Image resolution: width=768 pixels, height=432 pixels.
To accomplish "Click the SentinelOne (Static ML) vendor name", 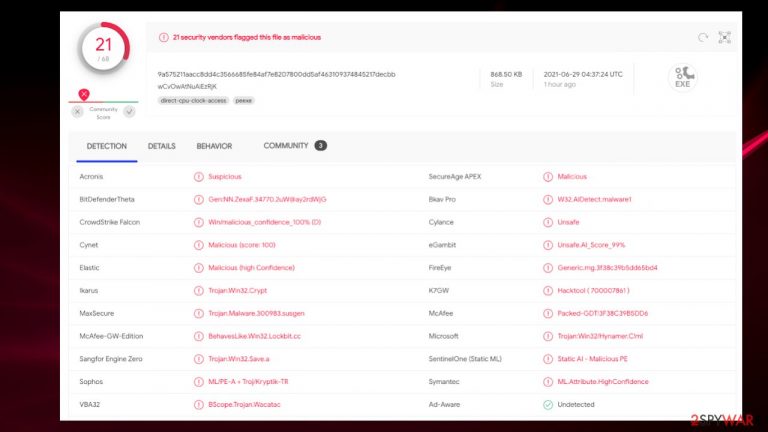I will click(x=465, y=359).
